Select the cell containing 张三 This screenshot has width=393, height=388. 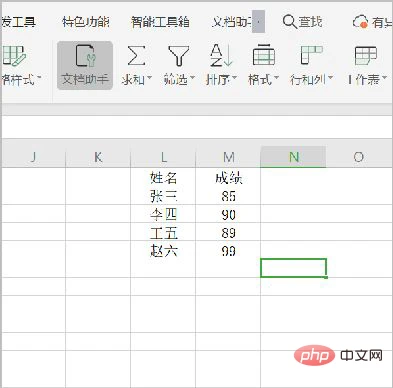pyautogui.click(x=163, y=196)
